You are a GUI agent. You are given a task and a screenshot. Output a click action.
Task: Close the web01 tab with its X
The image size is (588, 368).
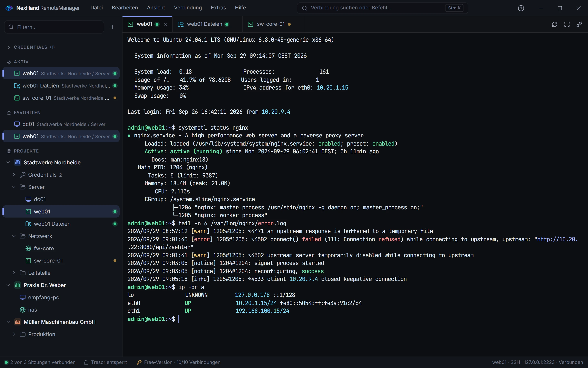click(166, 24)
